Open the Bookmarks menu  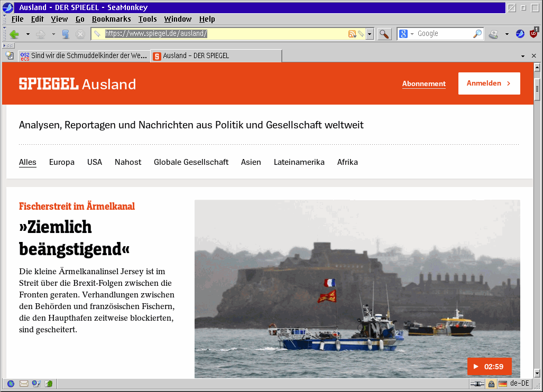click(111, 19)
